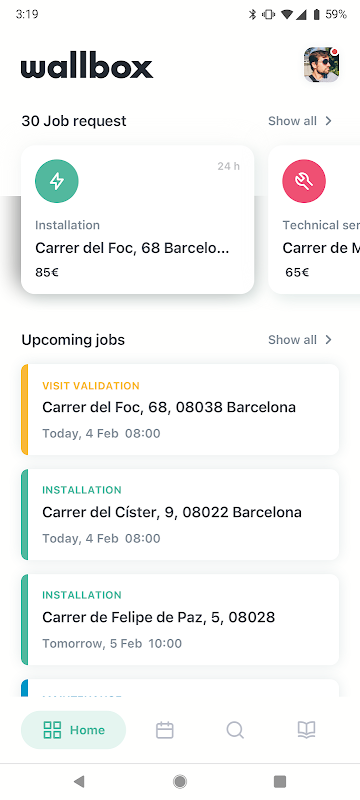Open Installation job at Carrer del Císter

pyautogui.click(x=180, y=514)
